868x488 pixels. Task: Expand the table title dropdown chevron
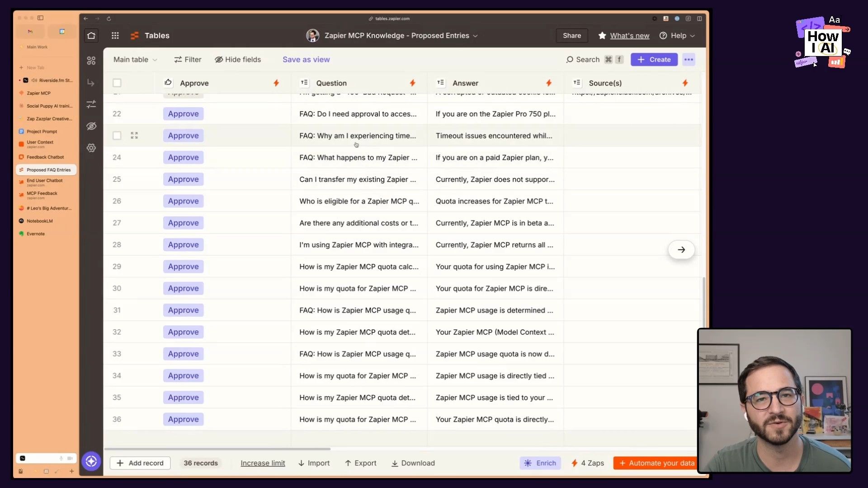coord(475,36)
